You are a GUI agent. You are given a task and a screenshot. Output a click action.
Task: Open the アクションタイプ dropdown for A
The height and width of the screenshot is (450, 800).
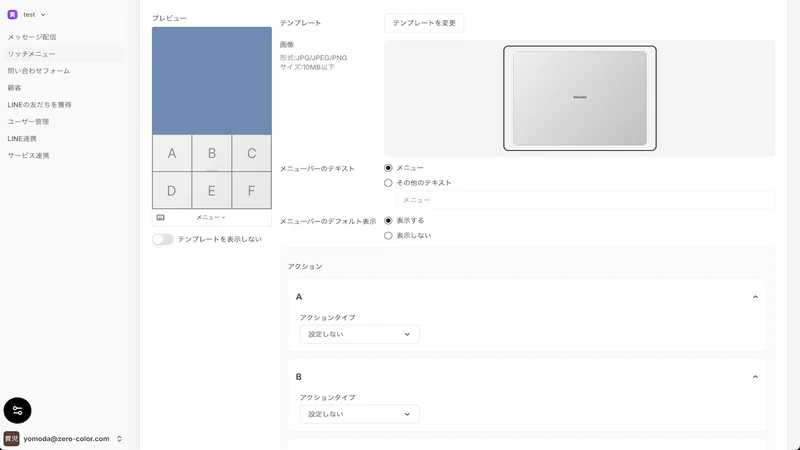tap(360, 334)
